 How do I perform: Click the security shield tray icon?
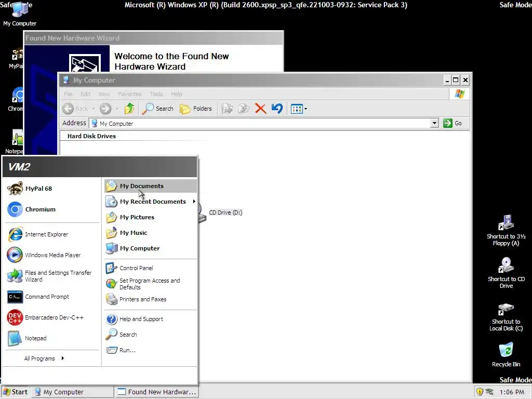[x=480, y=392]
